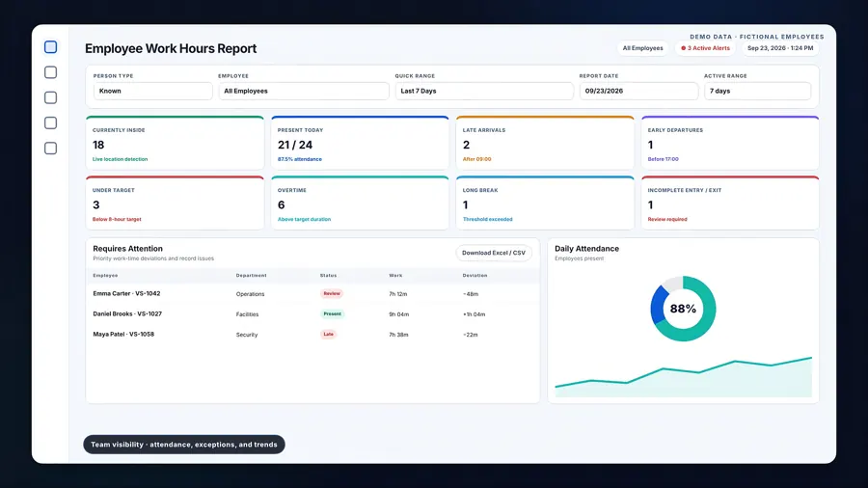Select the Daniel Brooks · VS-1027 row
868x488 pixels.
[312, 314]
